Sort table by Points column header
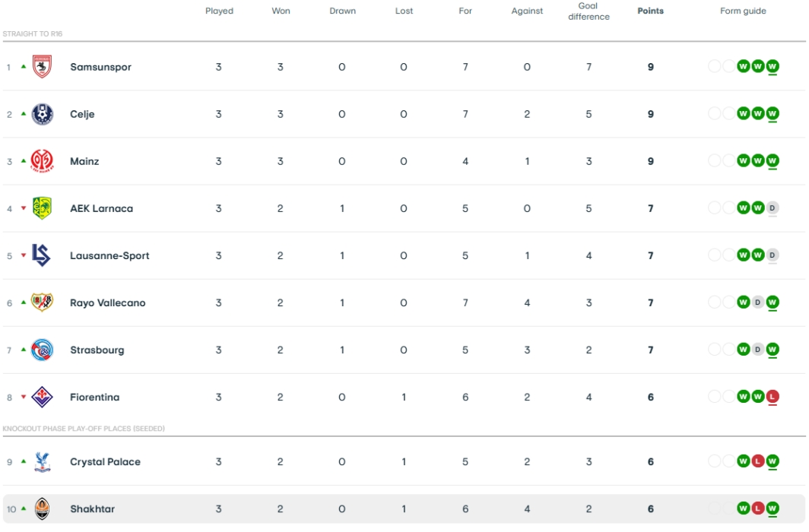This screenshot has height=532, width=809. pos(650,11)
